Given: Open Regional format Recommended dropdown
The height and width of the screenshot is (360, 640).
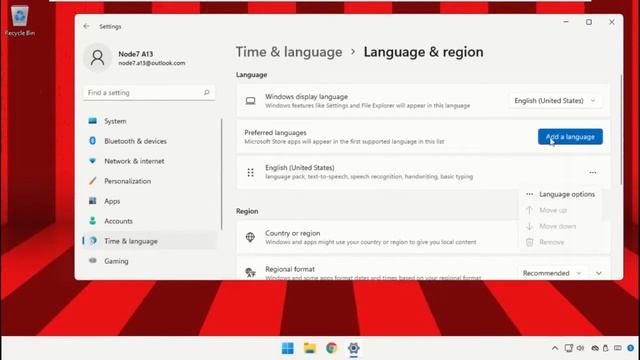Looking at the screenshot, I should [552, 273].
